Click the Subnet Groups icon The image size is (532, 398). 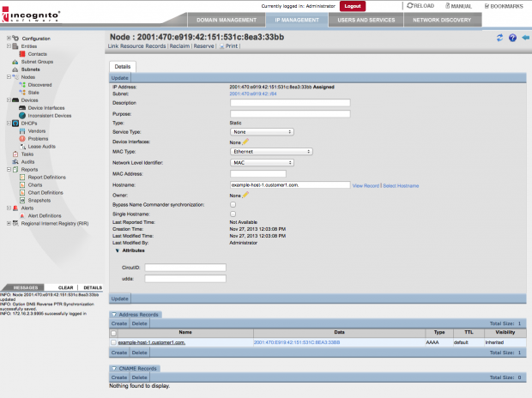pyautogui.click(x=15, y=62)
